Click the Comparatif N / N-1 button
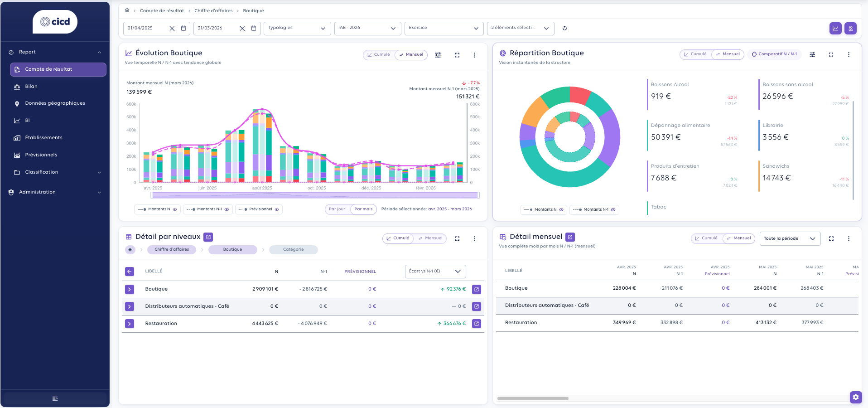868x408 pixels. 774,54
